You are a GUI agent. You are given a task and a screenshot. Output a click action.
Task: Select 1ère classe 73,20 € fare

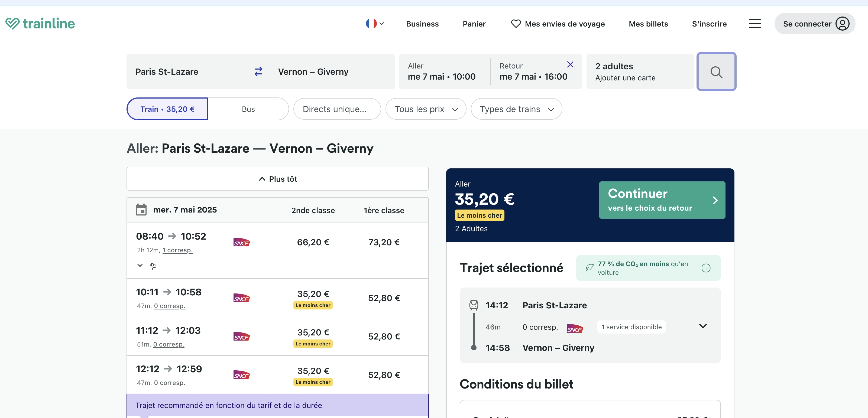coord(384,242)
